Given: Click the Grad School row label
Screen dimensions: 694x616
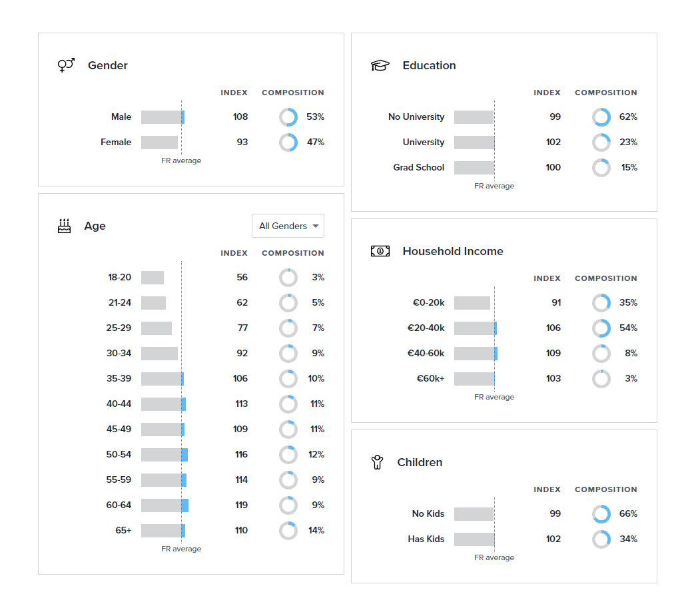Looking at the screenshot, I should coord(418,168).
